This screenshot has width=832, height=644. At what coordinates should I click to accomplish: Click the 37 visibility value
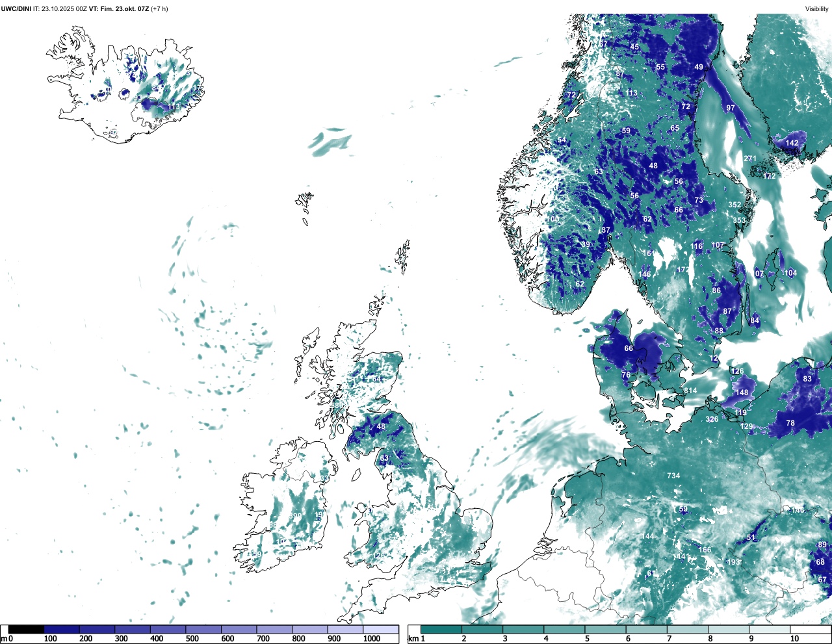coord(606,230)
